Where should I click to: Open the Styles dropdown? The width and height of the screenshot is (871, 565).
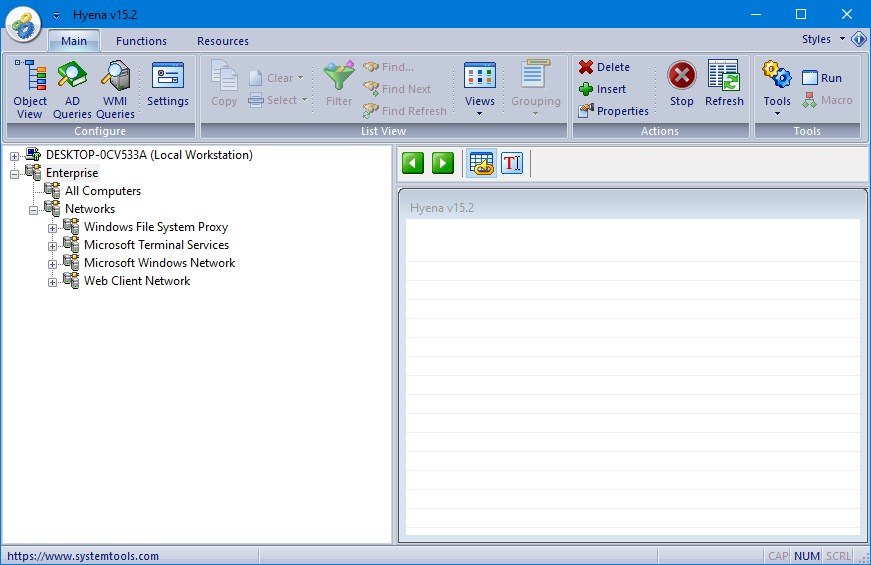[x=823, y=39]
